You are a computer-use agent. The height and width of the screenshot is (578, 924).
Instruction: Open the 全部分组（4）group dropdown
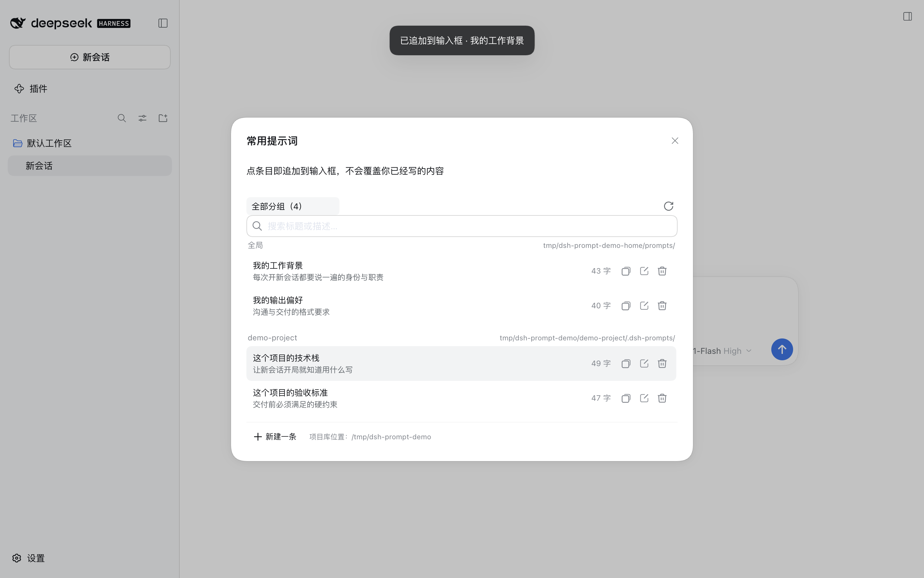pos(293,206)
